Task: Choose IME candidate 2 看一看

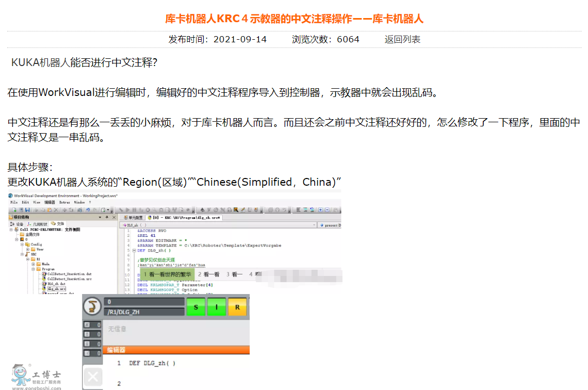Action: (x=209, y=274)
